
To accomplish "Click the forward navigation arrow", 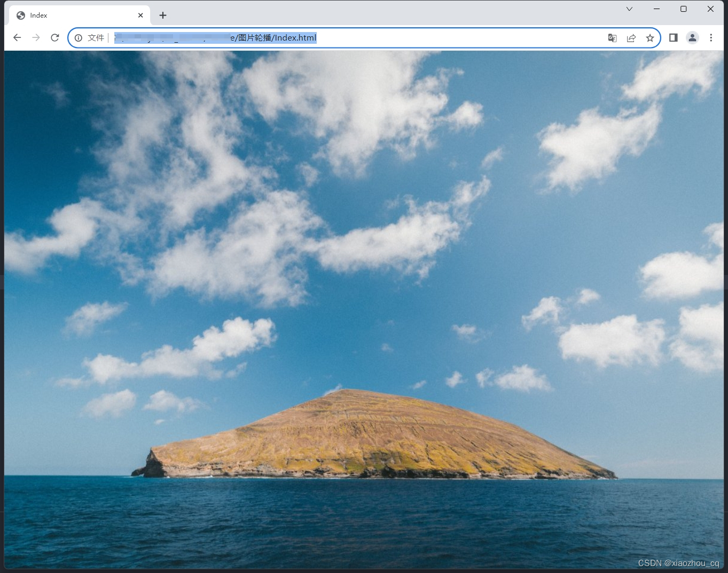I will [x=36, y=37].
